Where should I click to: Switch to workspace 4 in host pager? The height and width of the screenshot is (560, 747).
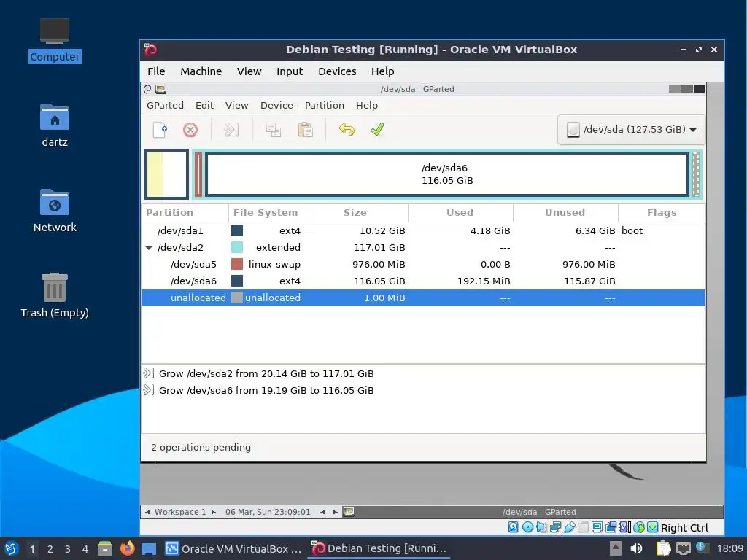pos(85,549)
